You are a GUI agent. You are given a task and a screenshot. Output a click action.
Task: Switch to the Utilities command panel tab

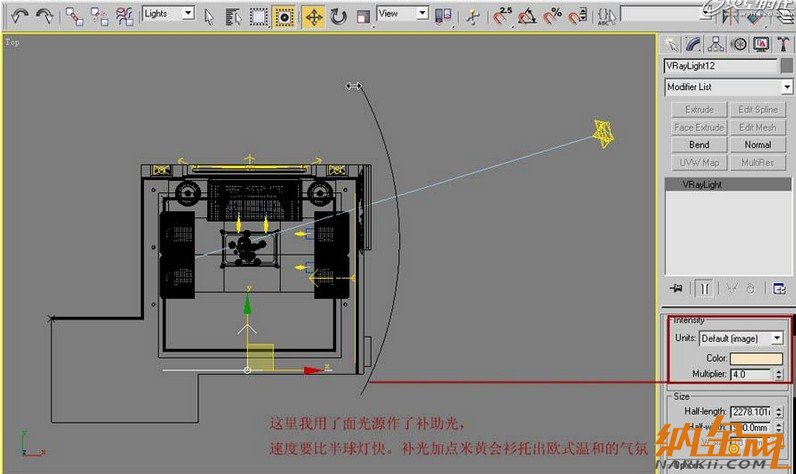point(783,44)
